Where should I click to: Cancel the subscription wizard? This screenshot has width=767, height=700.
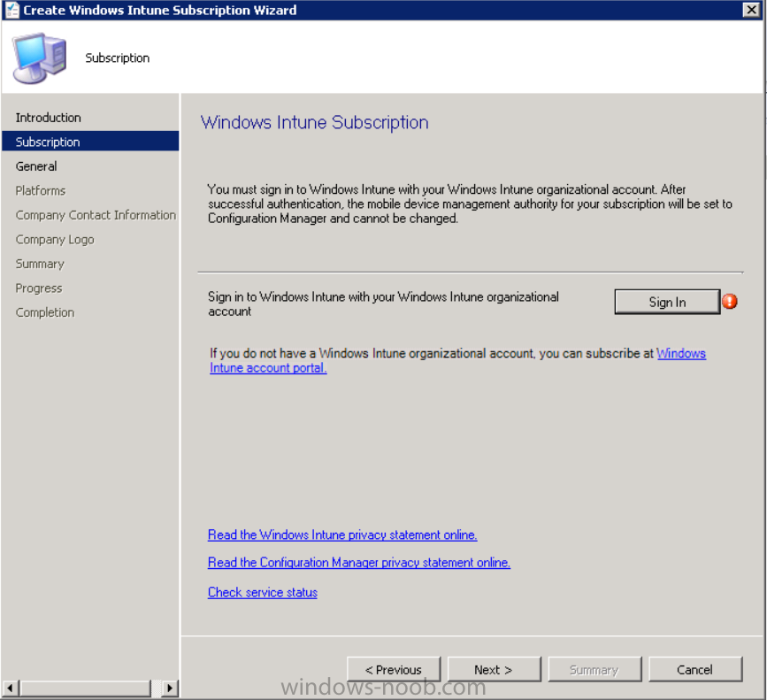[x=695, y=669]
